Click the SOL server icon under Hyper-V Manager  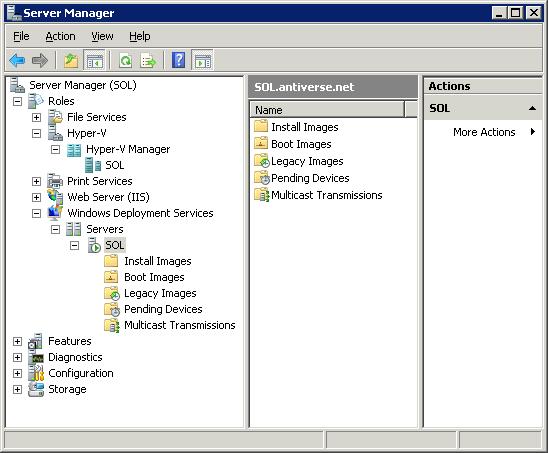click(x=93, y=165)
